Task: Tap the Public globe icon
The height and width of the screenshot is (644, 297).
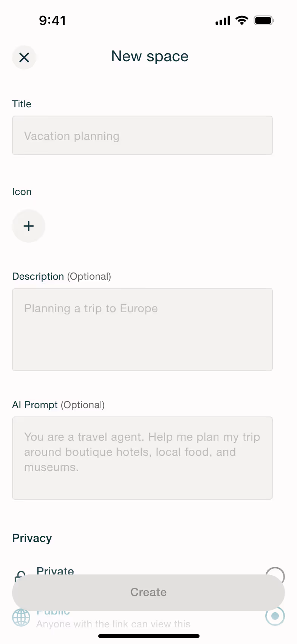Action: tap(21, 618)
